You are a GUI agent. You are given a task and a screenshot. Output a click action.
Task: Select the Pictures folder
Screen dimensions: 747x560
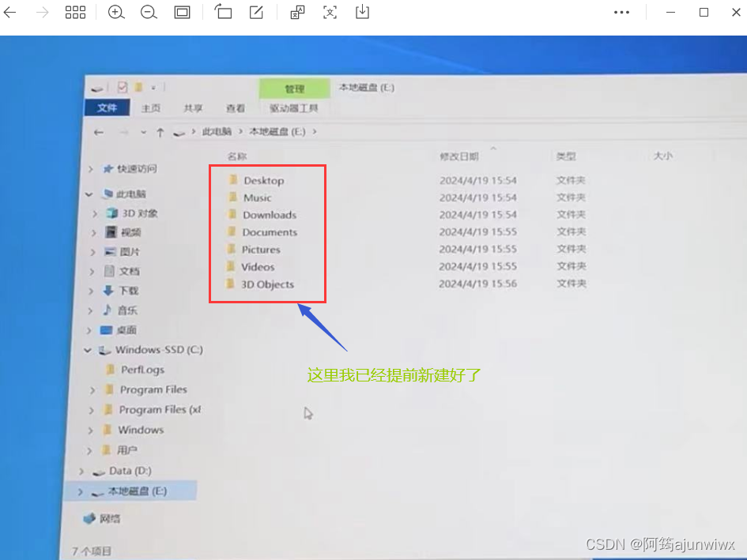261,250
